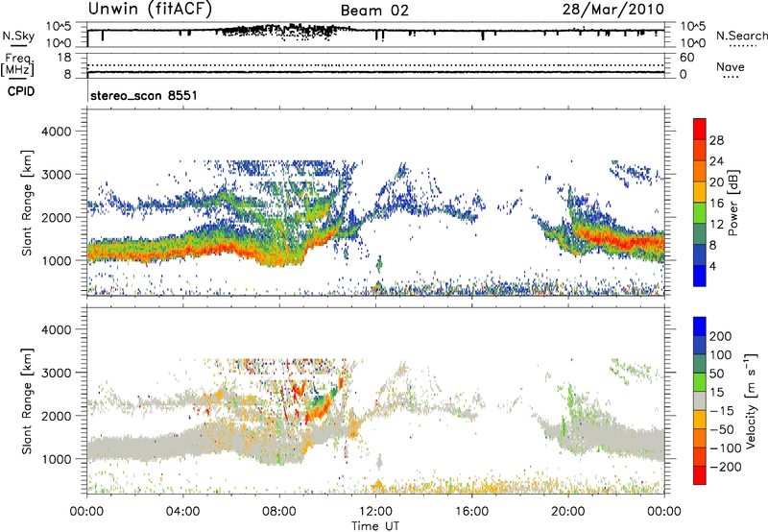Click the "16" tick on Power colorbar
Screen dimensions: 768x532
[716, 204]
